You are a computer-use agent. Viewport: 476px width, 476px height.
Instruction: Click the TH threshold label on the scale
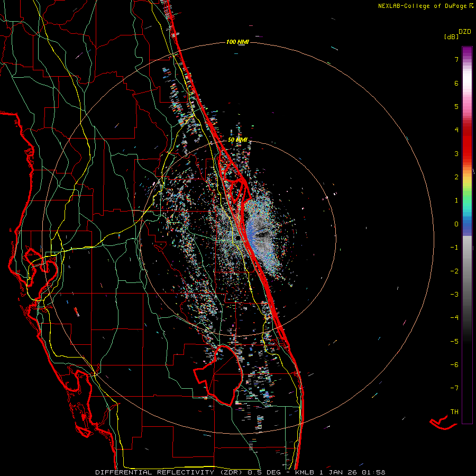click(454, 412)
